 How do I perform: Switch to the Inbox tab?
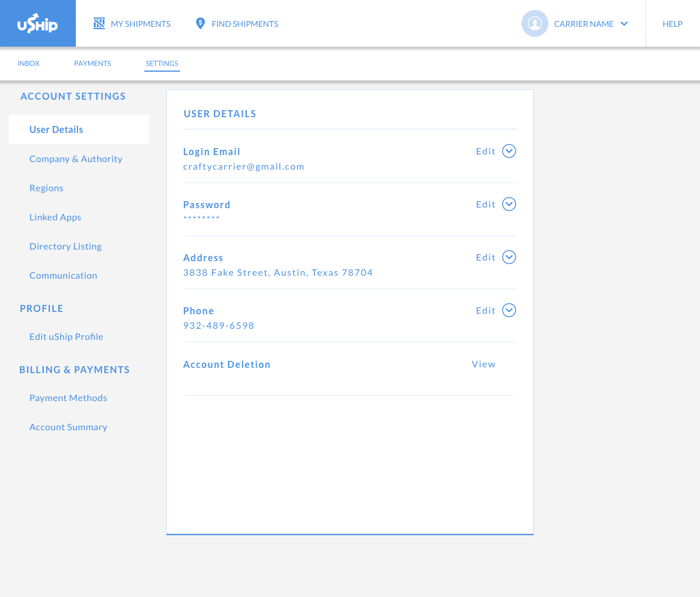click(29, 64)
